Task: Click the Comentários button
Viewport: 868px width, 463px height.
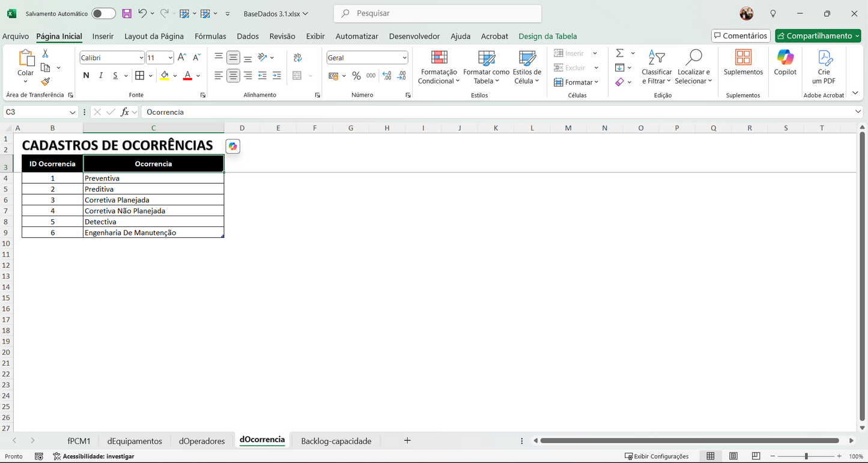Action: click(740, 36)
